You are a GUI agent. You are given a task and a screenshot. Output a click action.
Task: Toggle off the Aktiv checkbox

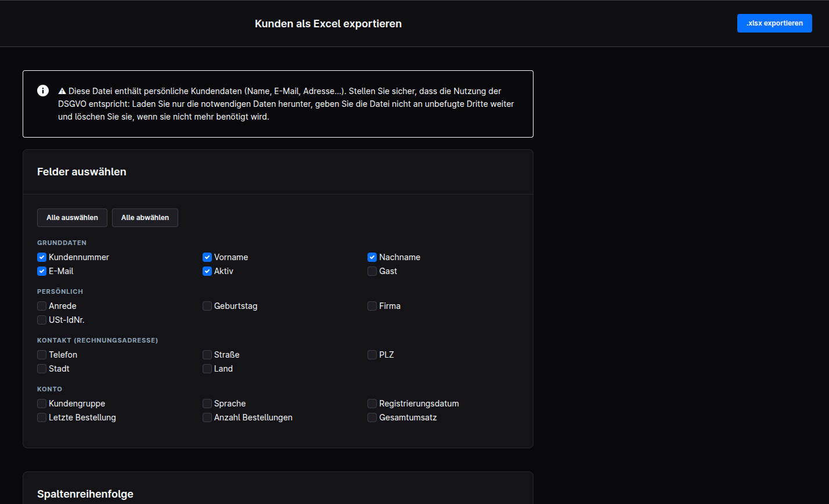pos(207,271)
